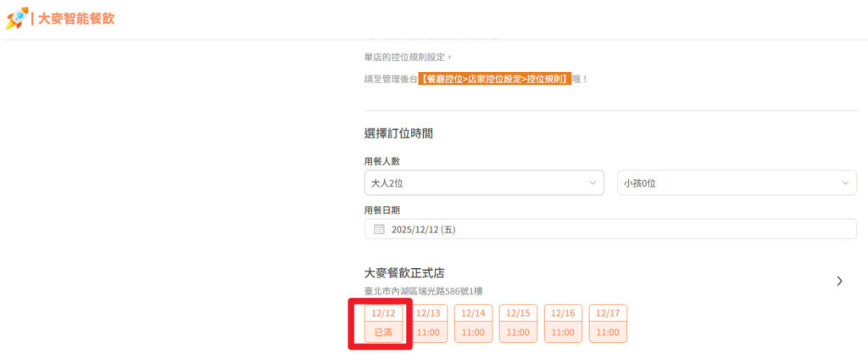Open the 大麥智能餐飲 brand link

[x=75, y=19]
